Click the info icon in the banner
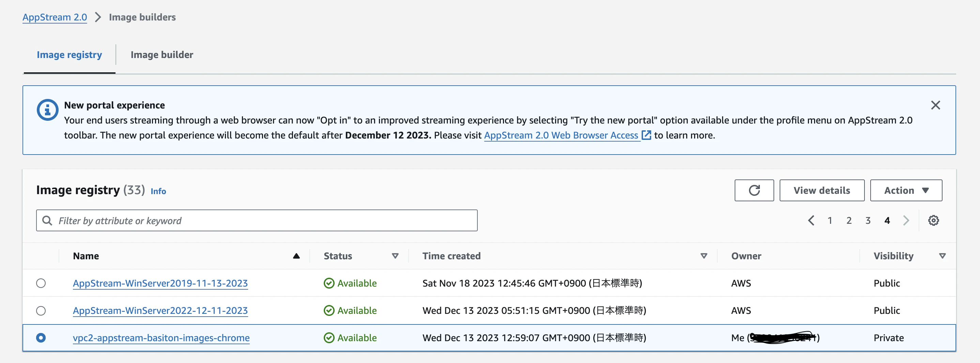The width and height of the screenshot is (980, 363). (x=47, y=110)
